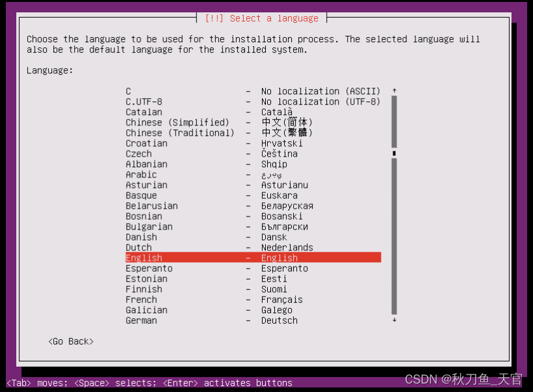The image size is (533, 392).
Task: Pick Dutch from the list
Action: pos(253,248)
